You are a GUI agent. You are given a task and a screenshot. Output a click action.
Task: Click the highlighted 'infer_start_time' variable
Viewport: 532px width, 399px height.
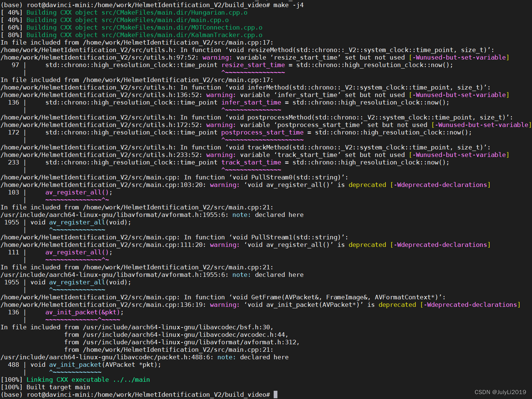[251, 102]
